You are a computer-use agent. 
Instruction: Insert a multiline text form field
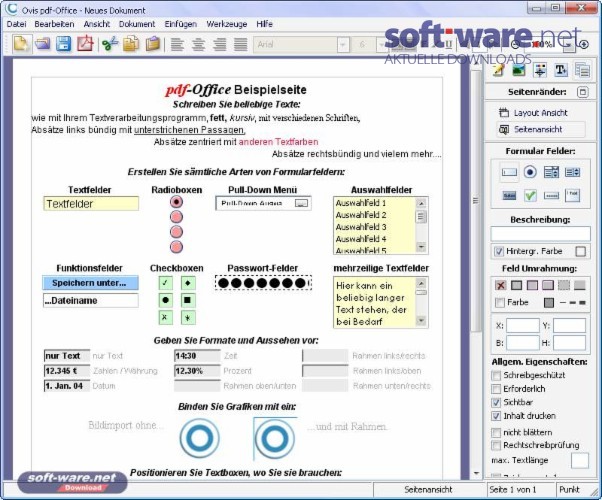(572, 195)
